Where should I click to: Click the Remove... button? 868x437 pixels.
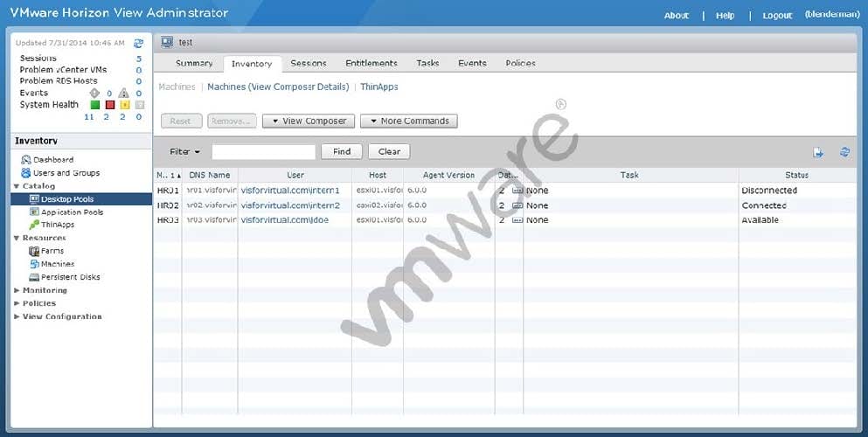tap(232, 121)
